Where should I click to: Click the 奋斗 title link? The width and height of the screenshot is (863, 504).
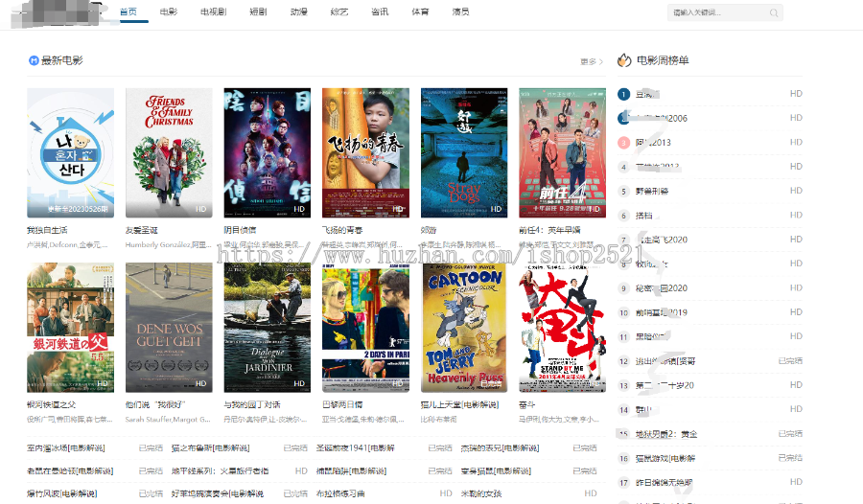coord(527,404)
